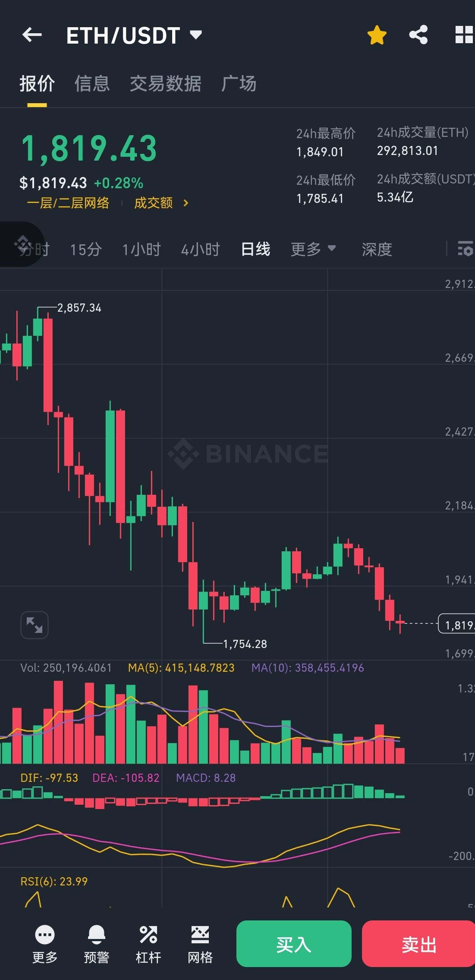Switch to the 信息 tab
This screenshot has height=980, width=475.
coord(92,83)
